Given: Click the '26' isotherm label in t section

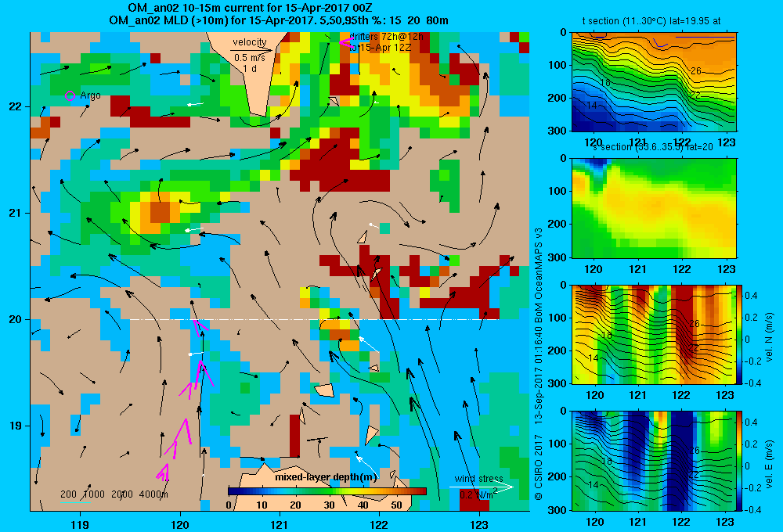Looking at the screenshot, I should pos(695,71).
